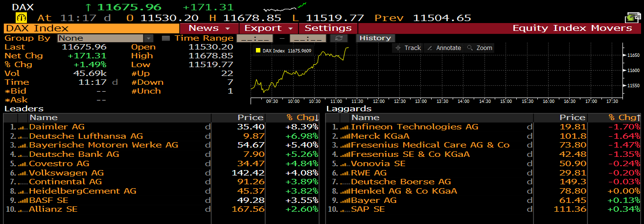Screen dimensions: 644x224
Task: Click the bar icon beside Deutsche Lufthansa AG
Action: (23, 136)
